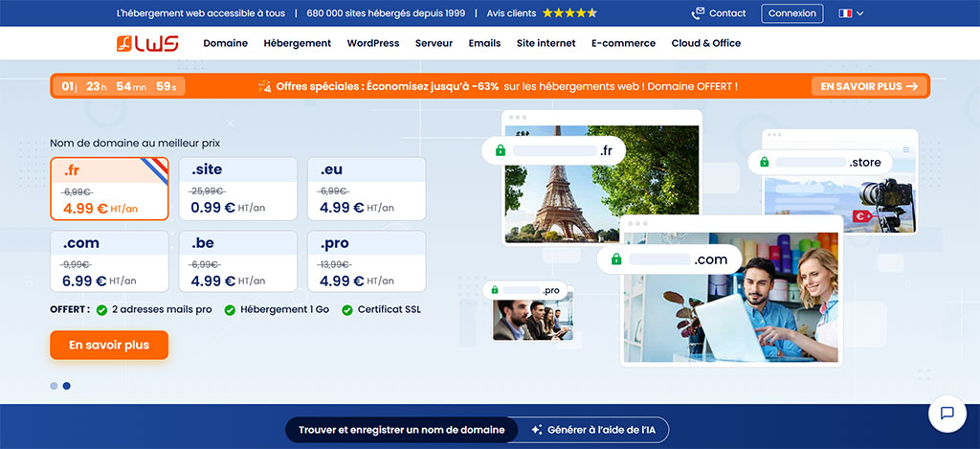Open the Domaine menu
Screen dimensions: 980x449
(226, 43)
